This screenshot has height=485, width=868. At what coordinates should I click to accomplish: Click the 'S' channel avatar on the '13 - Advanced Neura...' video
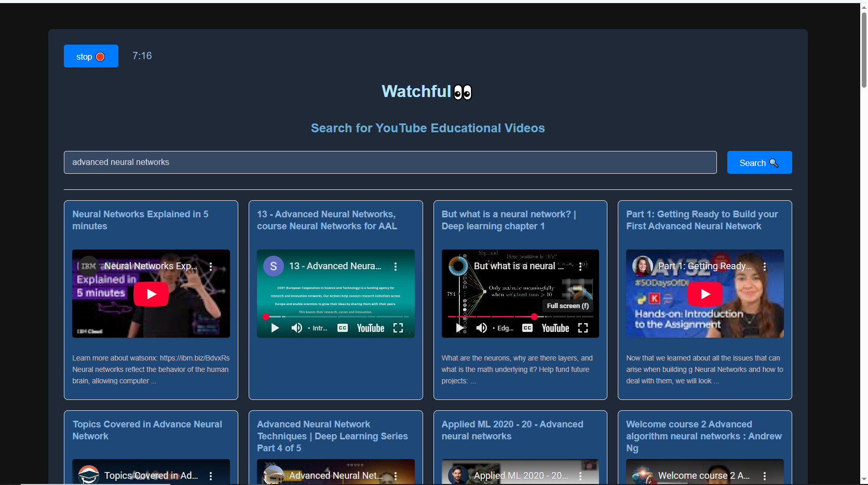click(274, 266)
